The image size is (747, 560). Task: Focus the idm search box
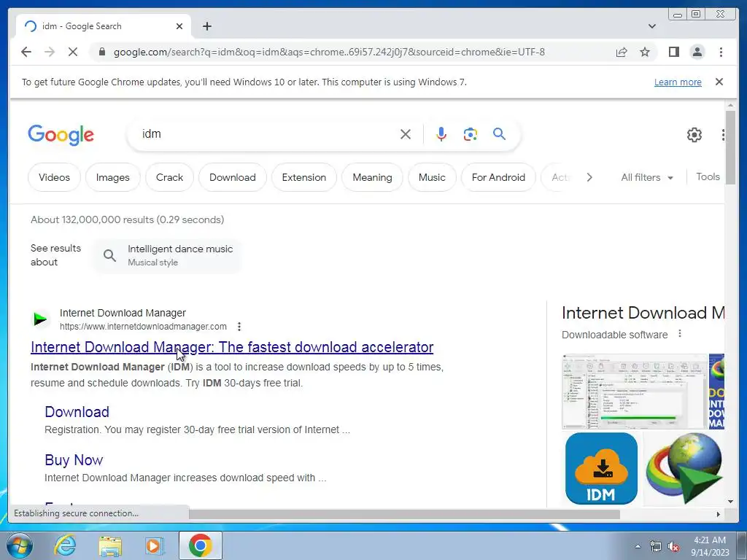pos(267,134)
